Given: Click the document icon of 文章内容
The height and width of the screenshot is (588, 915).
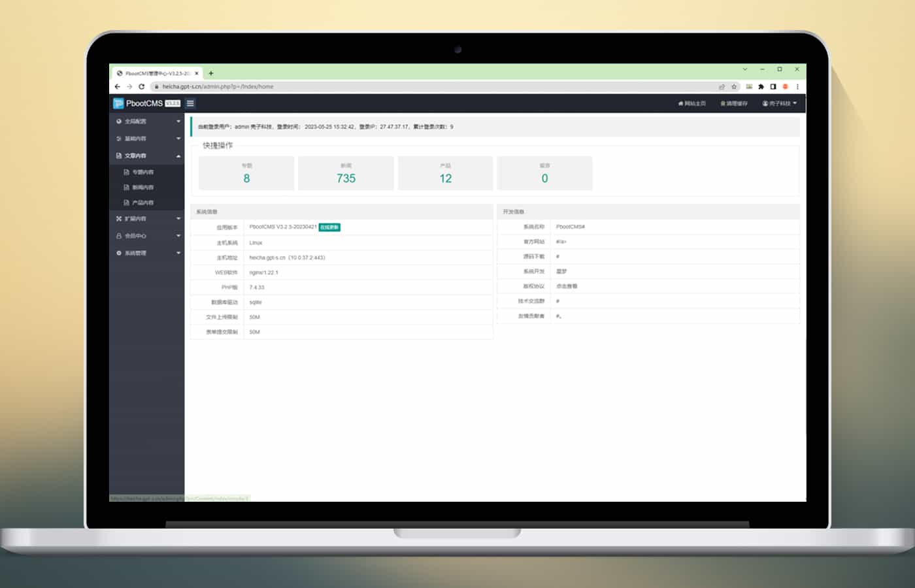Looking at the screenshot, I should coord(119,155).
